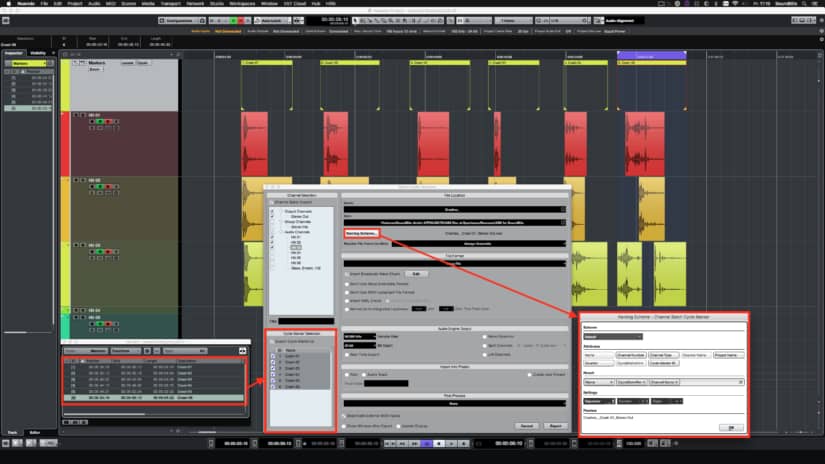Open the Bit Depth dropdown
The image size is (825, 464).
[359, 346]
